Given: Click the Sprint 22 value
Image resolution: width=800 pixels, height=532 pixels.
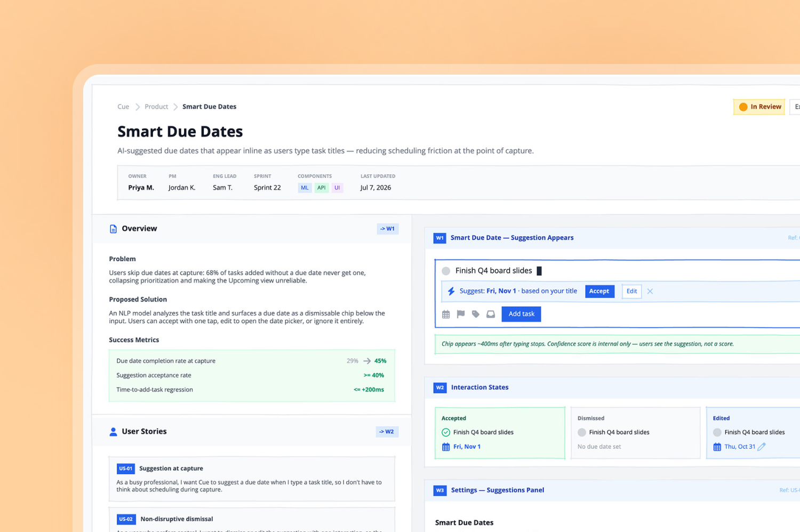Looking at the screenshot, I should (x=267, y=188).
